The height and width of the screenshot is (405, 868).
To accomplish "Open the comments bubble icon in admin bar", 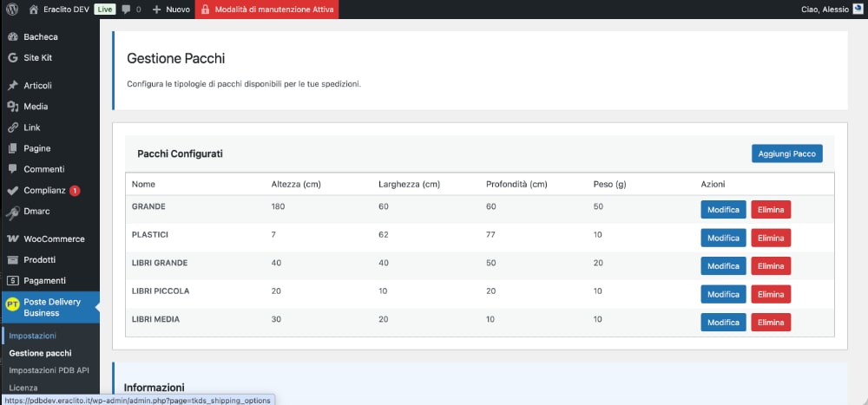I will pyautogui.click(x=127, y=10).
